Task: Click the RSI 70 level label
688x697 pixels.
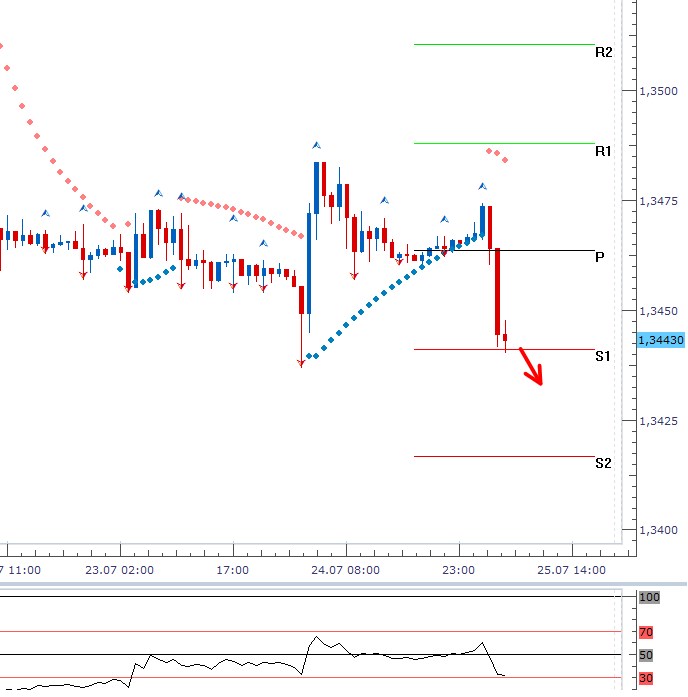Action: click(646, 632)
